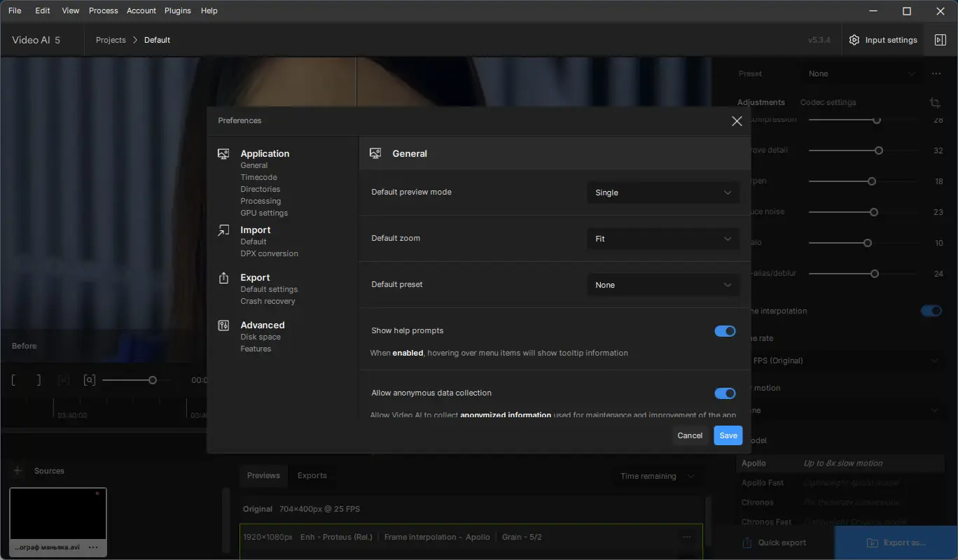Click the crop icon beside Codec settings
Image resolution: width=958 pixels, height=560 pixels.
coord(935,102)
